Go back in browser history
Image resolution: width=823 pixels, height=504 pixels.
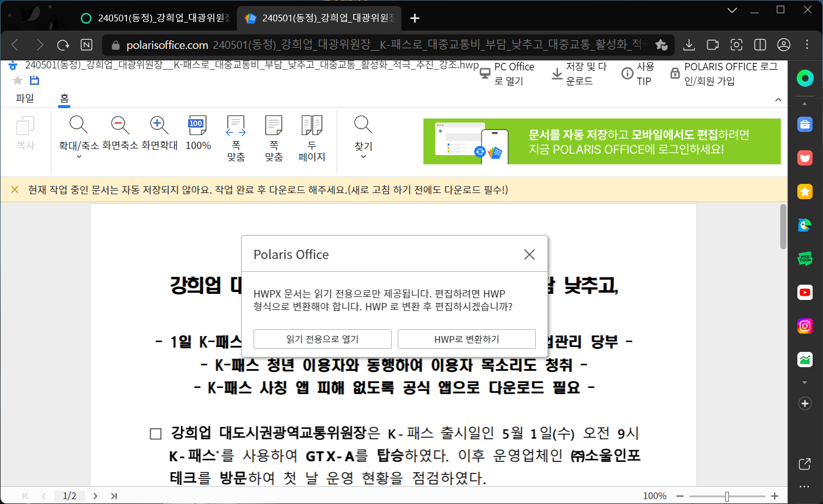click(x=15, y=45)
